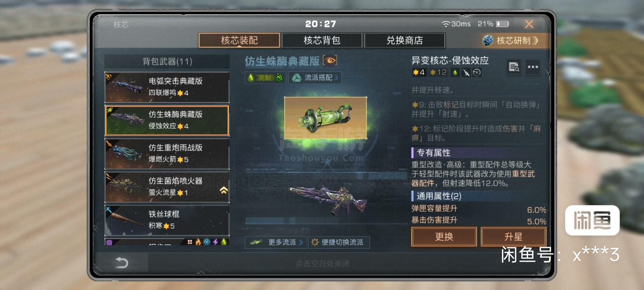Viewport: 644px width, 290px height.
Task: Click the purple skull icon in bottom list row
Action: (109, 242)
